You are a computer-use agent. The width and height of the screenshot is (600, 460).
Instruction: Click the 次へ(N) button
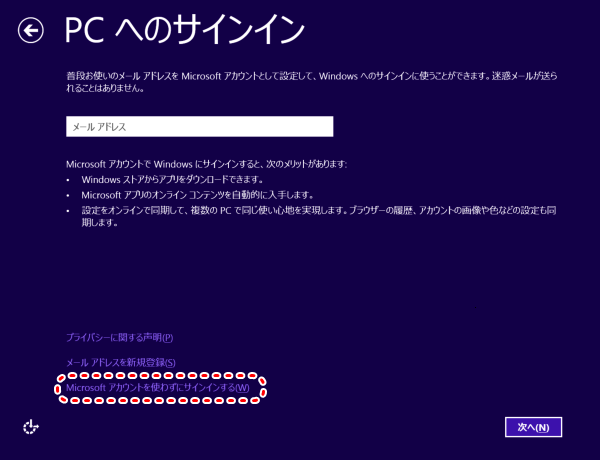(x=533, y=427)
